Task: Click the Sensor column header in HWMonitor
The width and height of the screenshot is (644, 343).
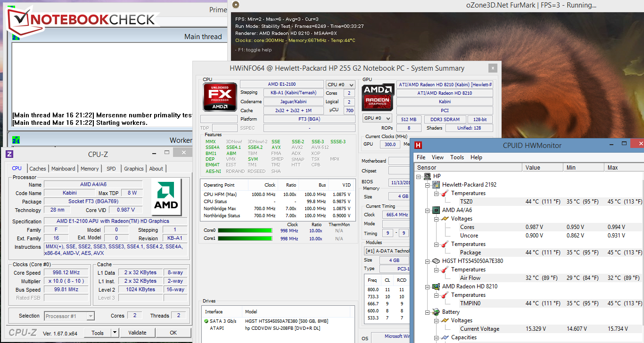Action: point(468,167)
